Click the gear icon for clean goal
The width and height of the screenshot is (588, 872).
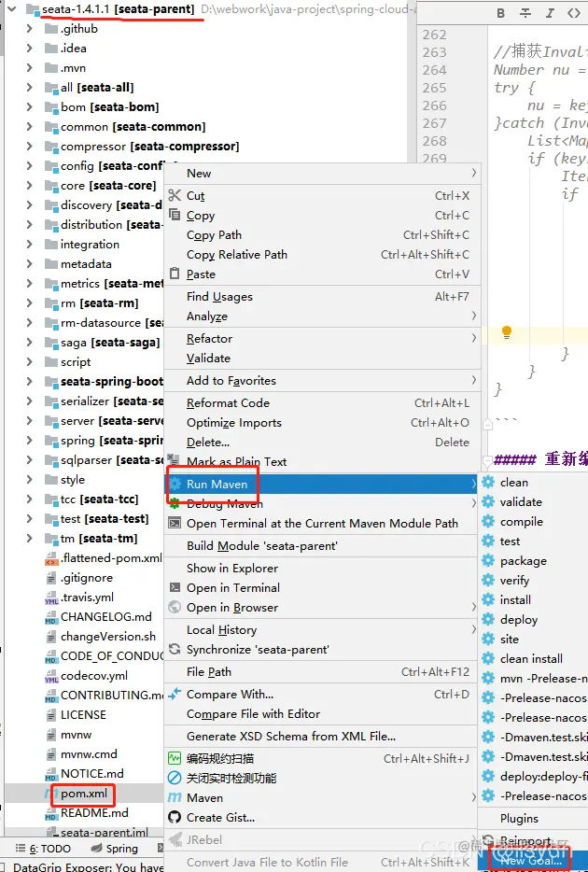[x=488, y=482]
